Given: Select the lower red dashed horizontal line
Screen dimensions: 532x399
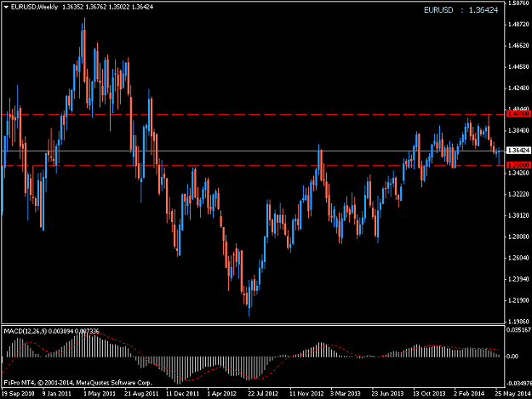Looking at the screenshot, I should coord(253,165).
